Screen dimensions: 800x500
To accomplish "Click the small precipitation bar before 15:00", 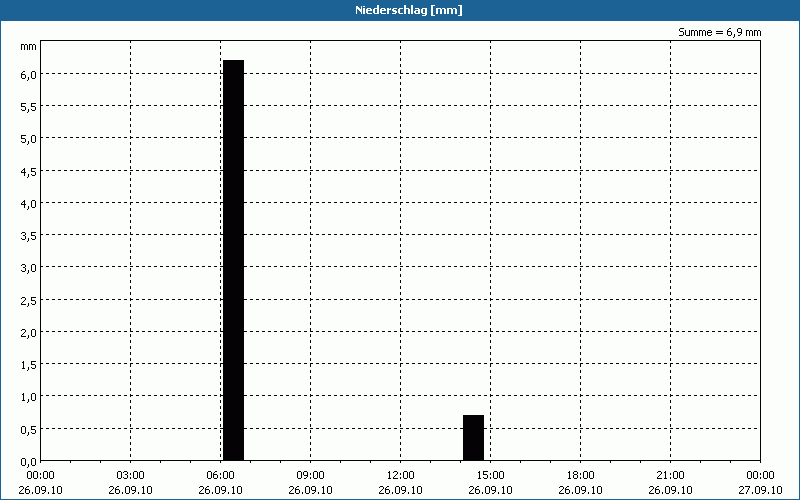I will click(473, 438).
